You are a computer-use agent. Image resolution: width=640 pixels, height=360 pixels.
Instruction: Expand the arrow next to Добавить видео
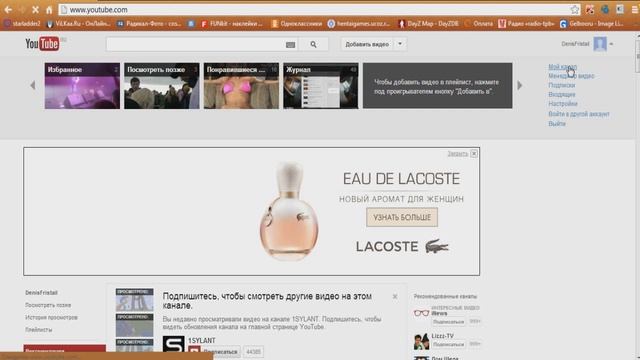pos(400,44)
